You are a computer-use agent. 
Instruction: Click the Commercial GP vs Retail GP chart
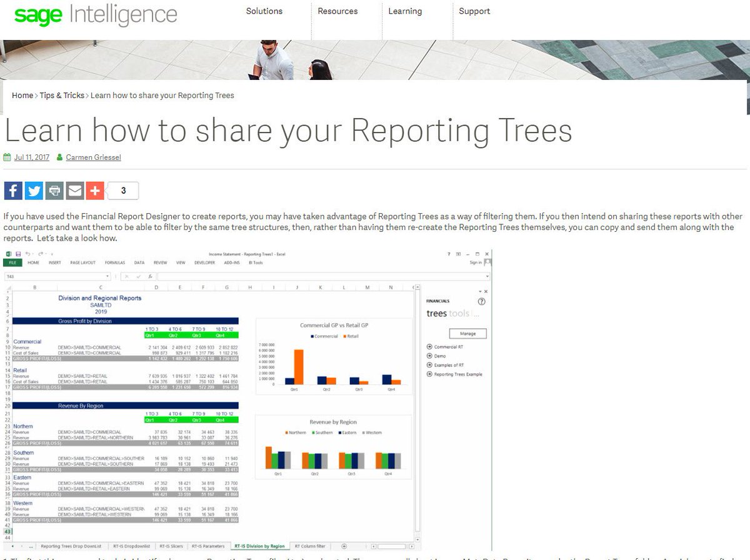334,357
